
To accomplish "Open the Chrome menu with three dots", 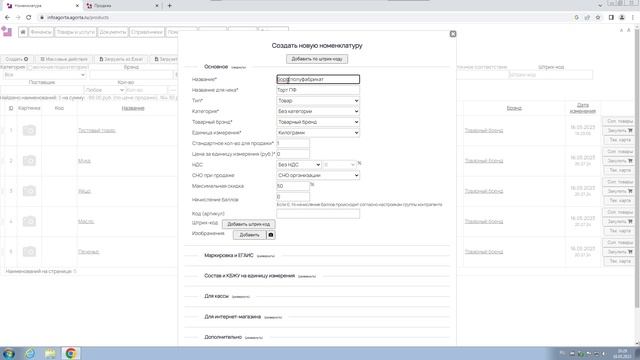I will [x=633, y=18].
